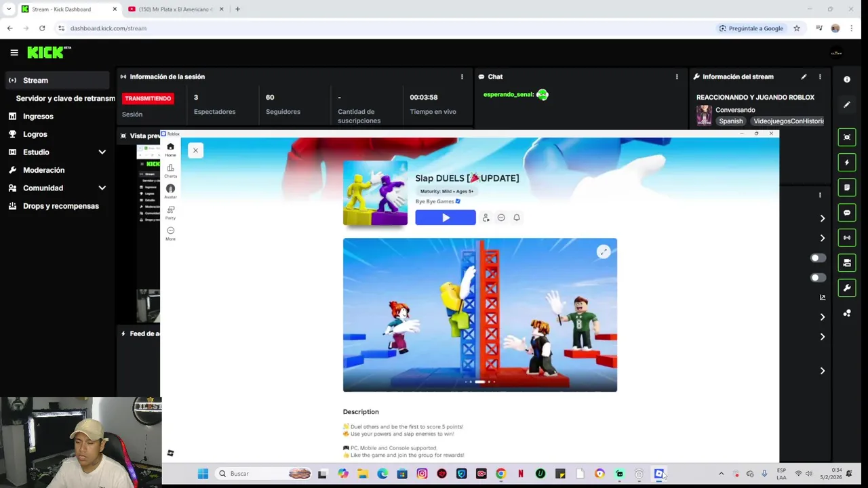Open Avatar in the Roblox sidebar
The height and width of the screenshot is (488, 868).
pos(170,192)
